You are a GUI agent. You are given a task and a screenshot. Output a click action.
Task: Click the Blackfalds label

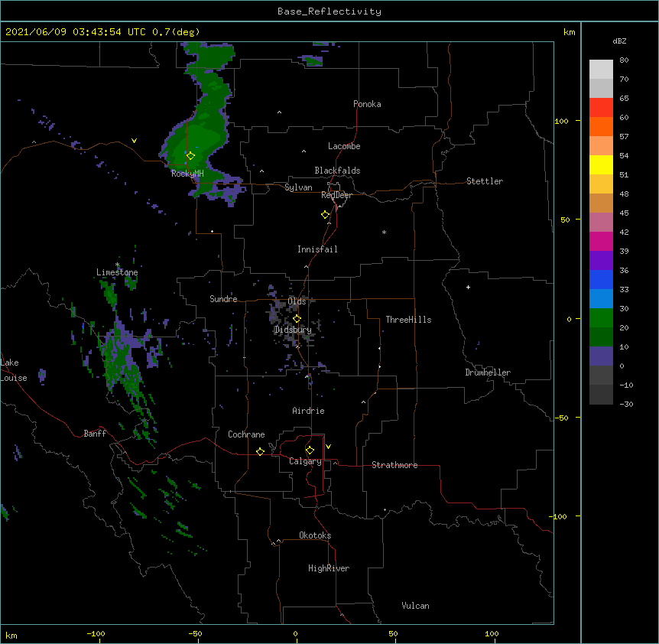[x=337, y=171]
